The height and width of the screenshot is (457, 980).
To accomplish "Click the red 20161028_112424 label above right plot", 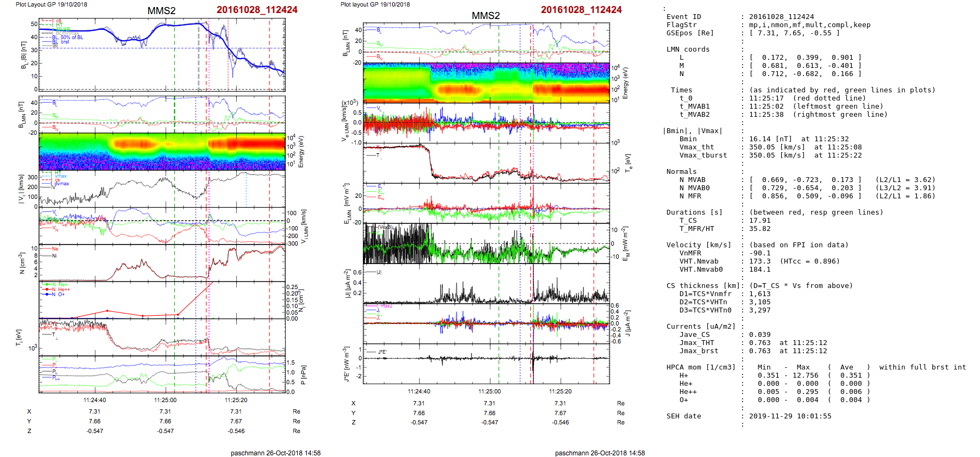I will pos(581,10).
